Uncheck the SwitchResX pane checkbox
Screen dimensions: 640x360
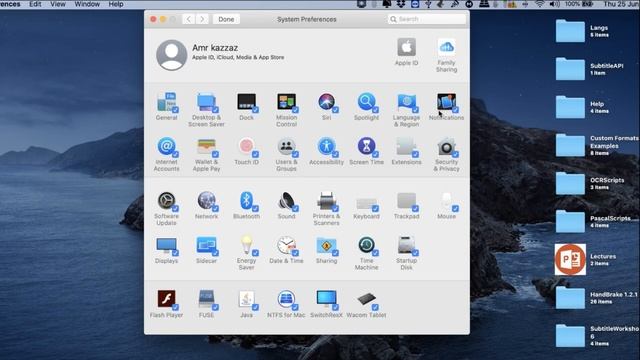[335, 307]
